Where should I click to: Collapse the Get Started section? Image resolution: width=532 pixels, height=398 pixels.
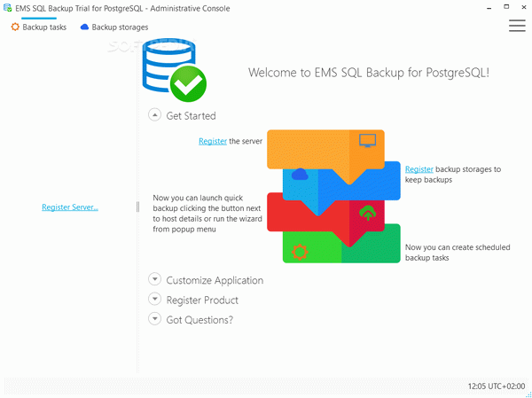pos(155,115)
